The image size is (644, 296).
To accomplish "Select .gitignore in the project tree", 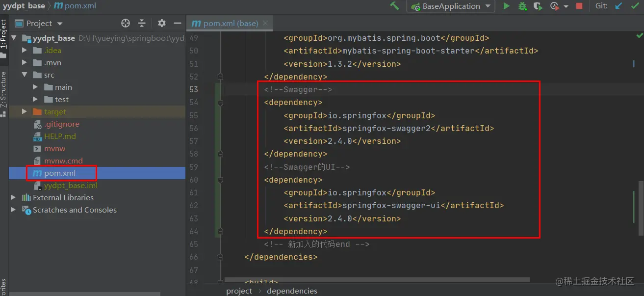I will click(x=61, y=124).
